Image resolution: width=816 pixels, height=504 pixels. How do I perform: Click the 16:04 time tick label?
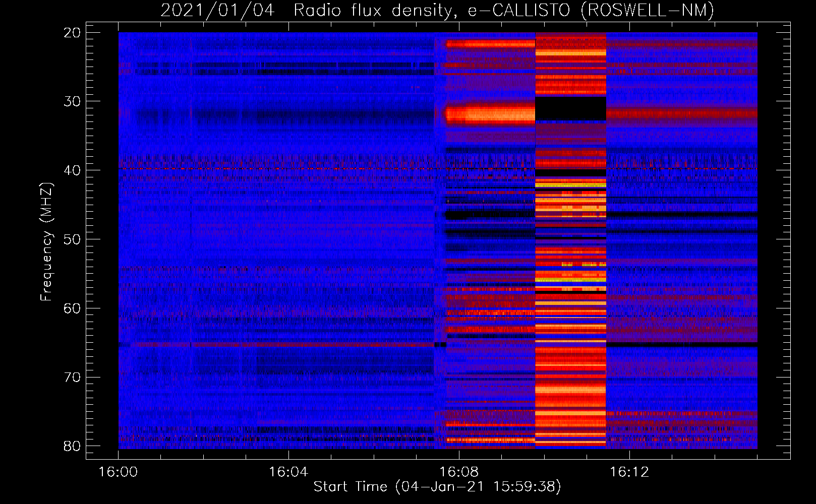pyautogui.click(x=288, y=472)
